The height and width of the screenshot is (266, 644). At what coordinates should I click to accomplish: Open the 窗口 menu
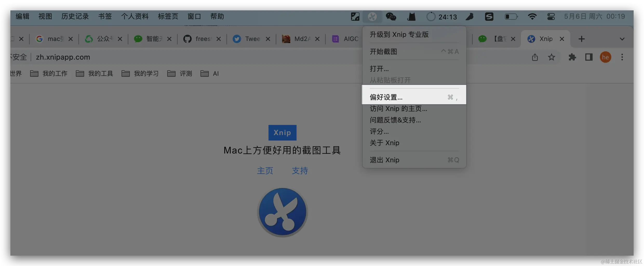point(194,17)
